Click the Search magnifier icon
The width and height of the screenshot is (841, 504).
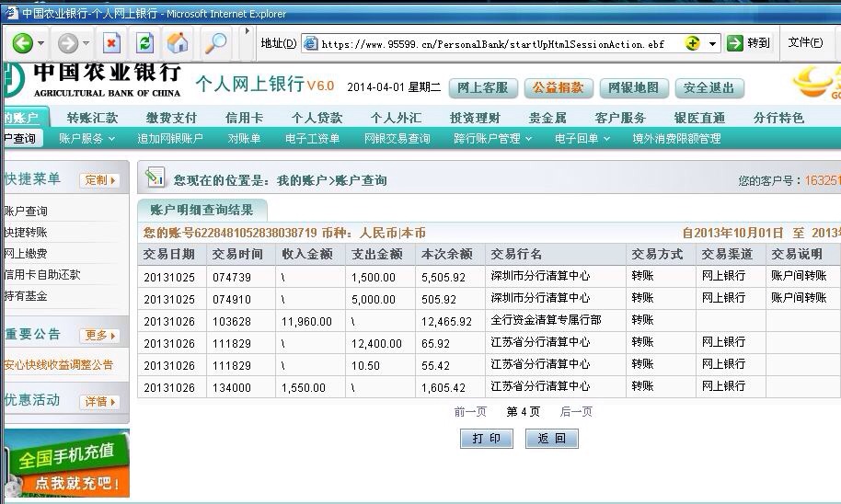click(215, 43)
